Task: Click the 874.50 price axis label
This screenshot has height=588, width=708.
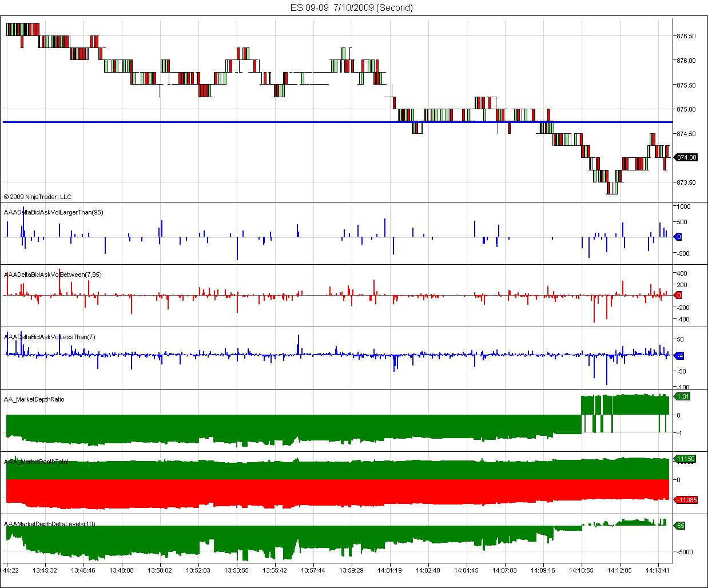Action: point(686,134)
